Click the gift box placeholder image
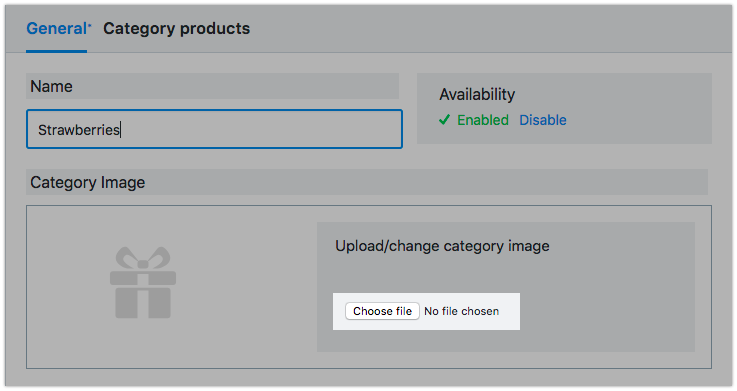 [x=143, y=282]
